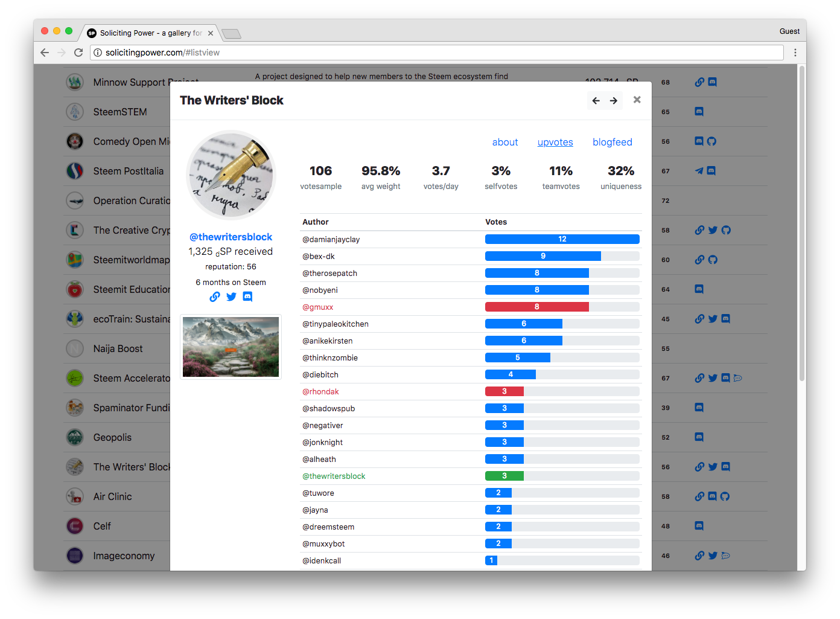840x619 pixels.
Task: Open The Creative Crypto Twitter icon
Action: (713, 230)
